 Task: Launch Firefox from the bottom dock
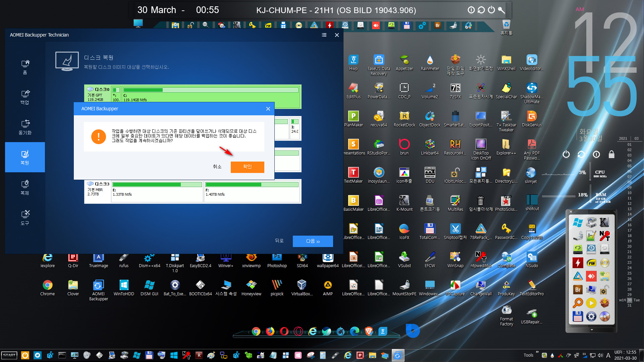(x=270, y=331)
